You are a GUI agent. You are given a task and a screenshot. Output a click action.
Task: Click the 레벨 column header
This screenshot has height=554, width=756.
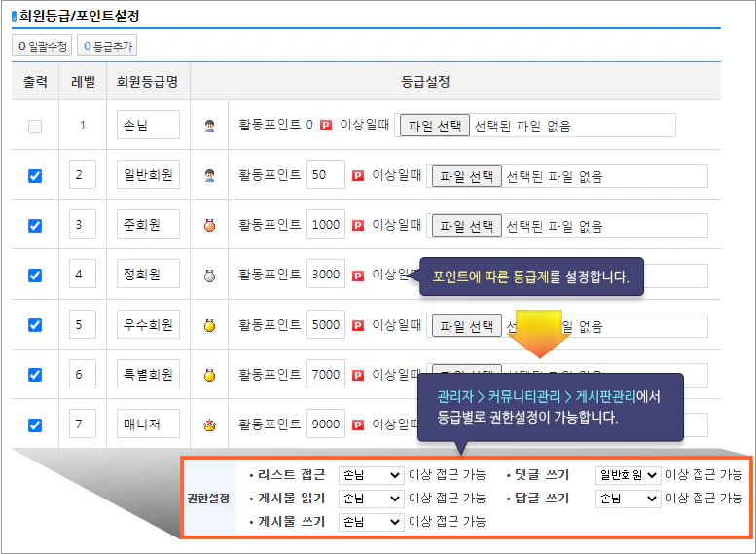click(83, 81)
